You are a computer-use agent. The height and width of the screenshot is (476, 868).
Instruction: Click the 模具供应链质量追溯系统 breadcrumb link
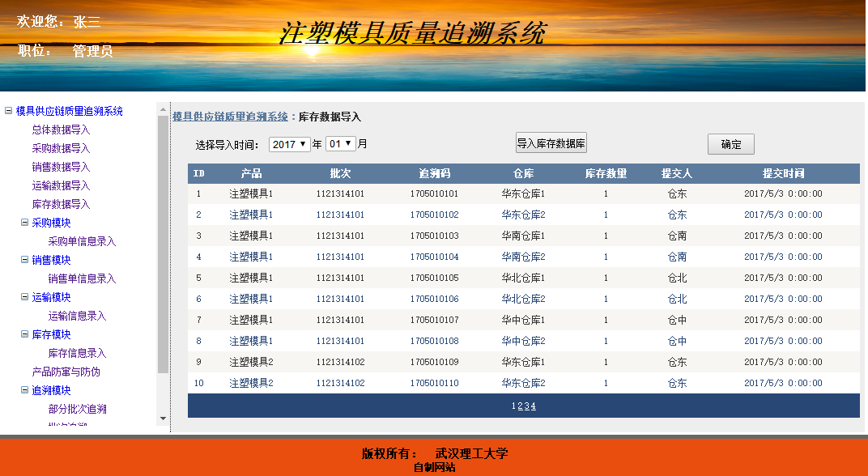(230, 117)
